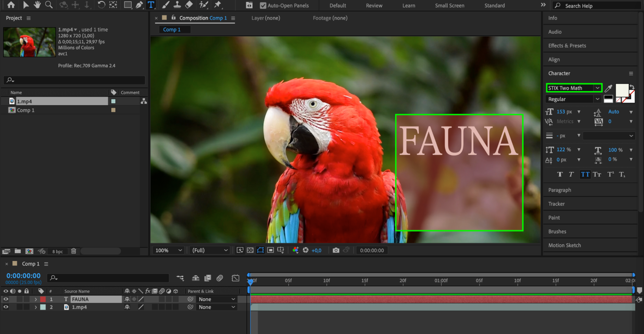644x334 pixels.
Task: Hide the FAUNA text layer
Action: (6, 299)
